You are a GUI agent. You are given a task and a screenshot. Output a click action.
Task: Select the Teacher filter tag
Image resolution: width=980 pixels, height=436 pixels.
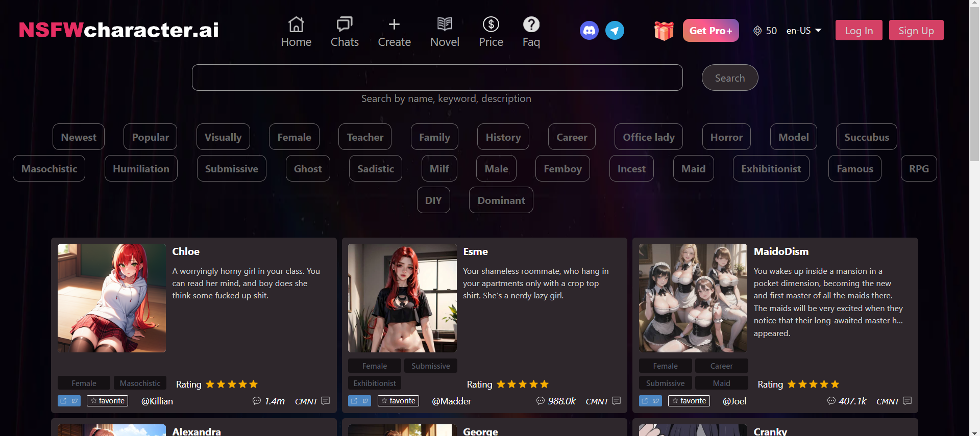(x=365, y=137)
